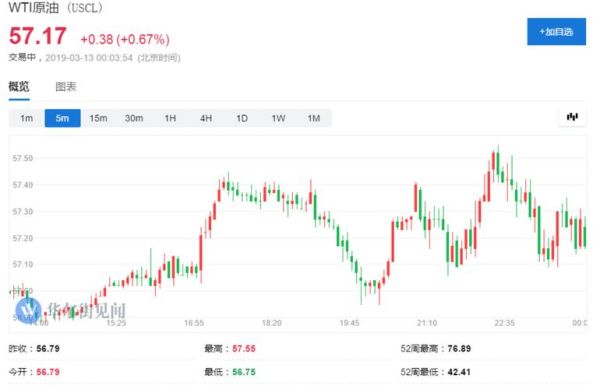Viewport: 600px width, 389px height.
Task: Select the 1D interval
Action: 242,118
